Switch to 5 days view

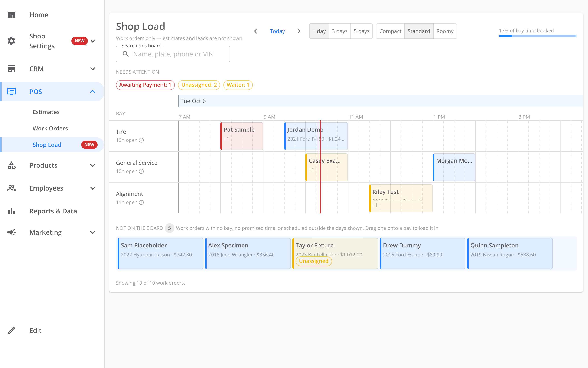pyautogui.click(x=362, y=31)
